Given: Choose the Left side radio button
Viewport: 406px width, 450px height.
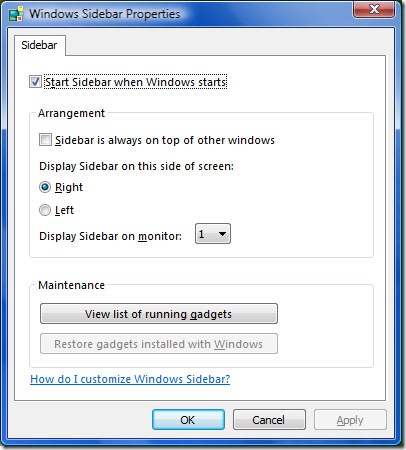Looking at the screenshot, I should click(45, 210).
